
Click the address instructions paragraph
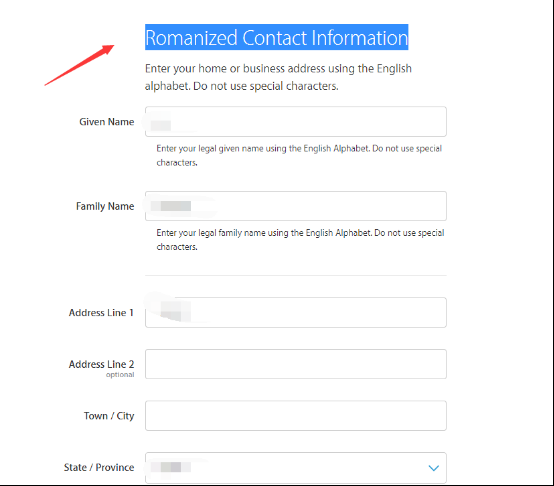pos(278,77)
